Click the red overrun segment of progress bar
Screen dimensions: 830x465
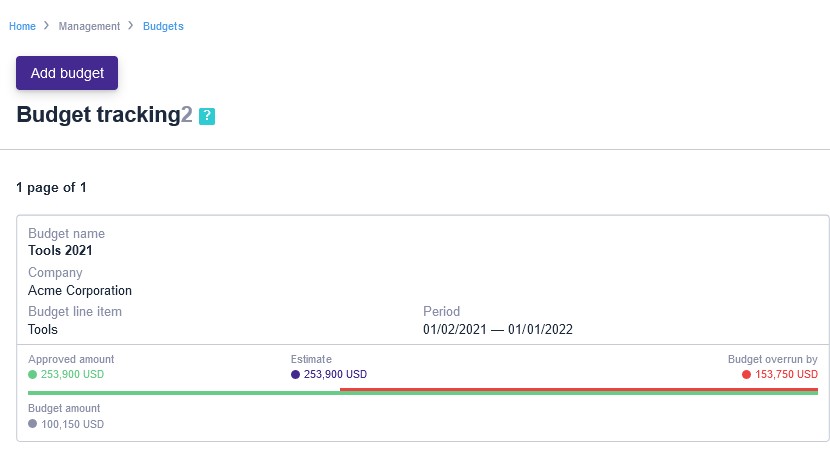point(579,390)
